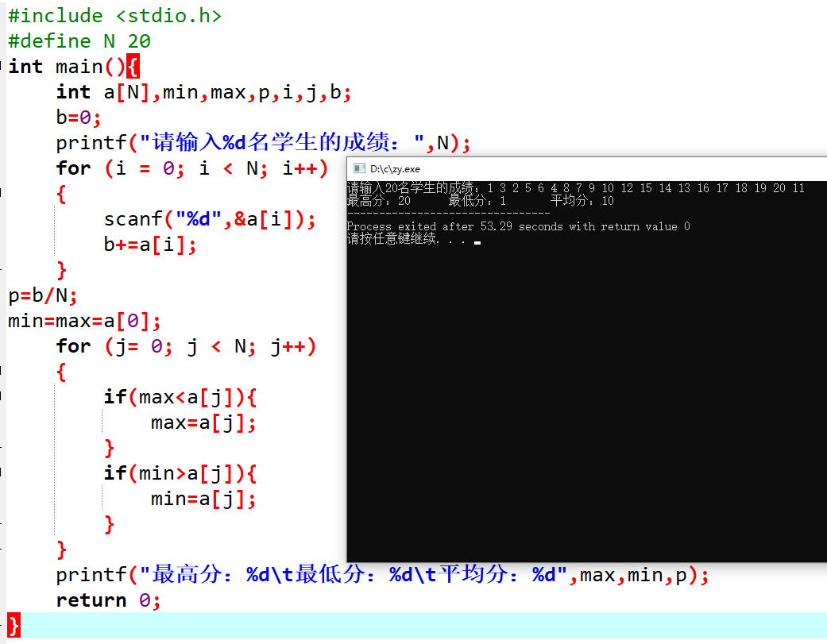Viewport: 827px width, 644px height.
Task: Click the D:\c\zy.exe console title bar
Action: (x=556, y=168)
